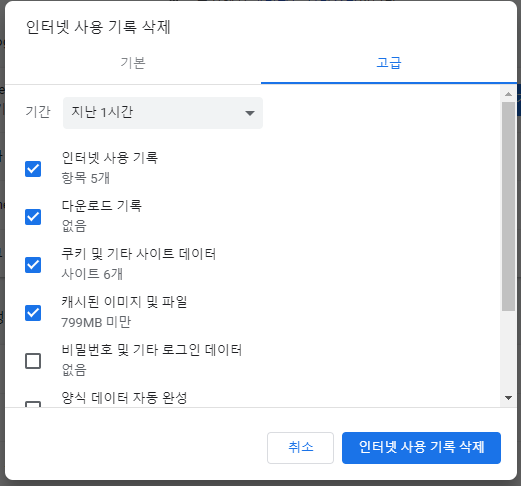The image size is (521, 486).
Task: Click the vertical scrollbar thumb
Action: [x=508, y=207]
